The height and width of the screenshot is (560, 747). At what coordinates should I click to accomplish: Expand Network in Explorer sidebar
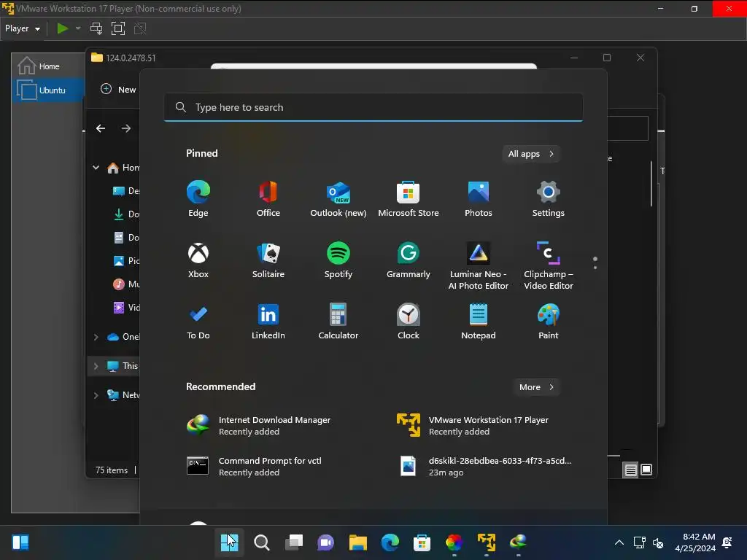(96, 395)
